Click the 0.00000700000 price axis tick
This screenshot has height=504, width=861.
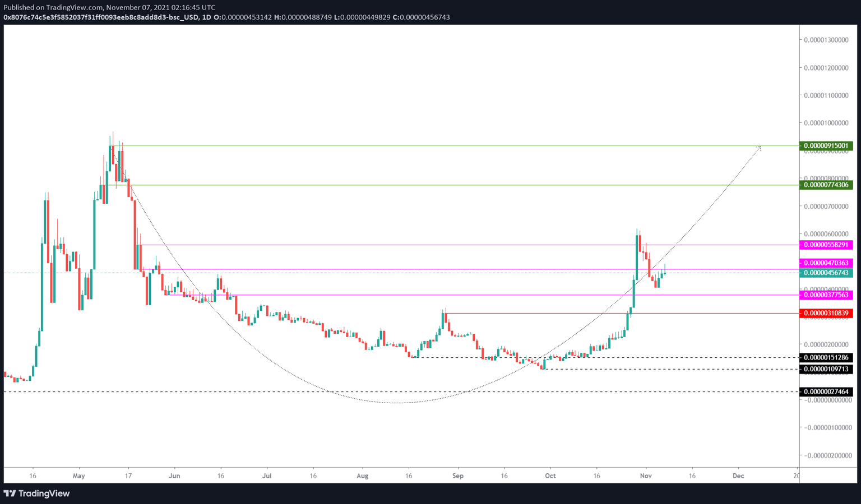pyautogui.click(x=826, y=206)
